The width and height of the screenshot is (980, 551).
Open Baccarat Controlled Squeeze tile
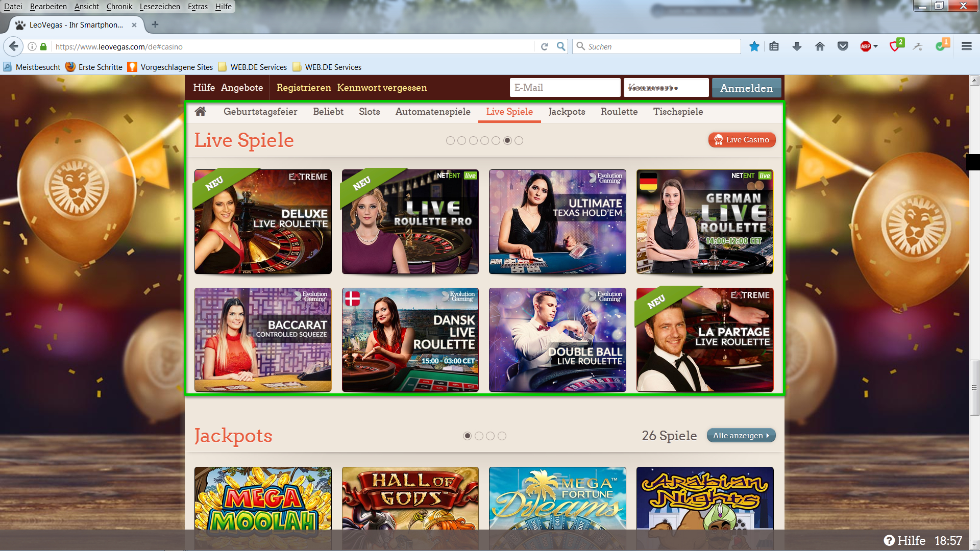coord(263,340)
